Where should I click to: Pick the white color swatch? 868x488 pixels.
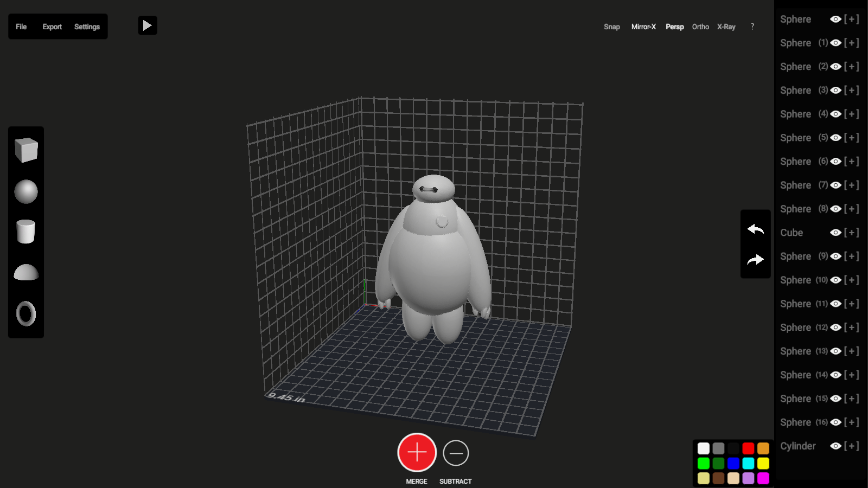point(704,448)
